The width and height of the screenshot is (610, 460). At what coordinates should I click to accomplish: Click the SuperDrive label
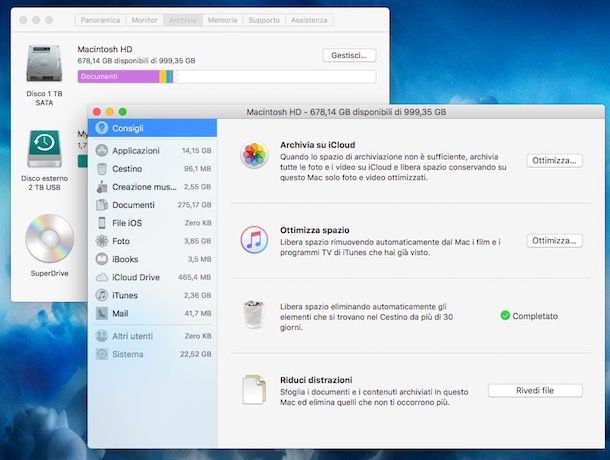[49, 273]
